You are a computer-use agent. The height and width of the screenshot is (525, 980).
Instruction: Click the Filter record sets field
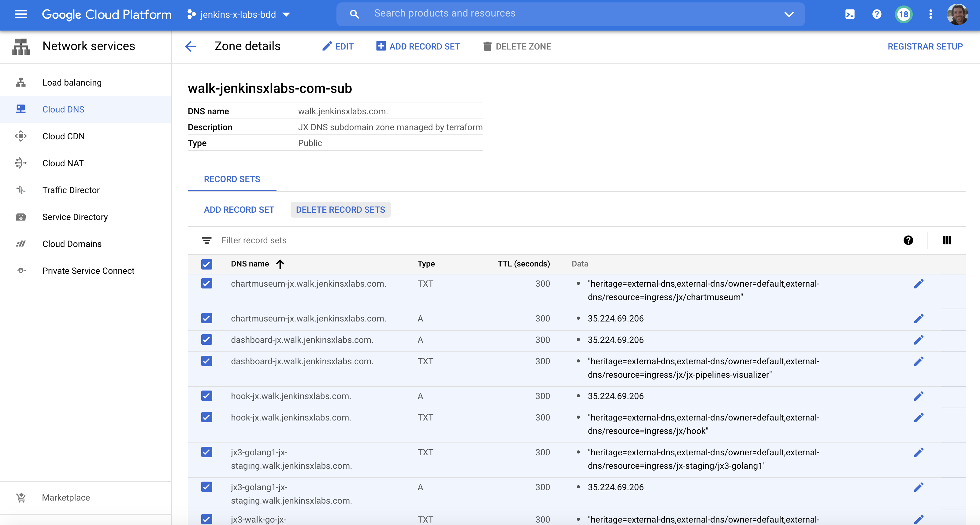click(254, 240)
